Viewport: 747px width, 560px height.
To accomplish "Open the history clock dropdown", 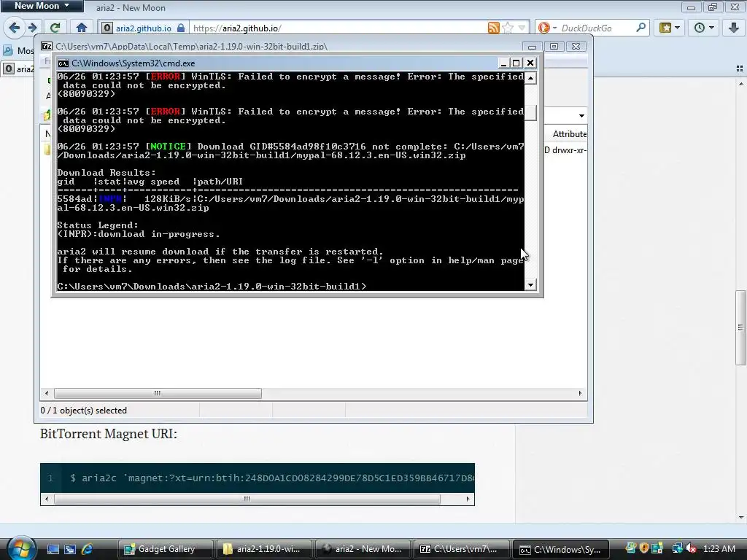I will (704, 28).
